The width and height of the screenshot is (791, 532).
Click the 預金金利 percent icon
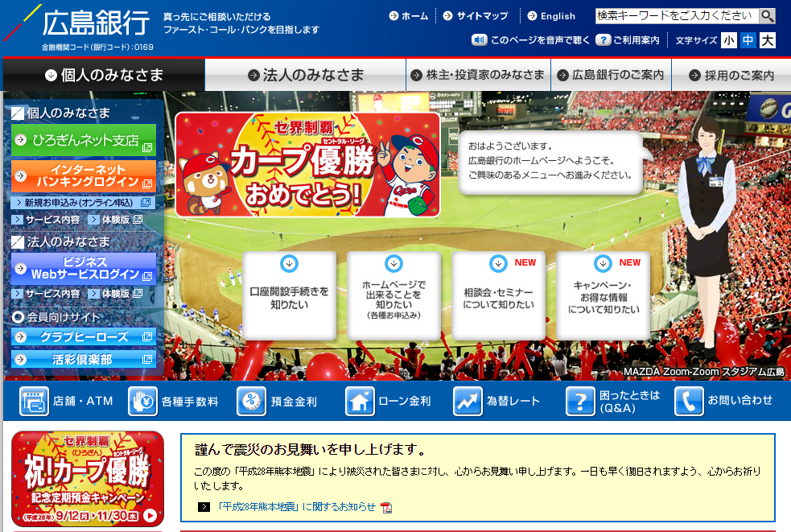[251, 402]
